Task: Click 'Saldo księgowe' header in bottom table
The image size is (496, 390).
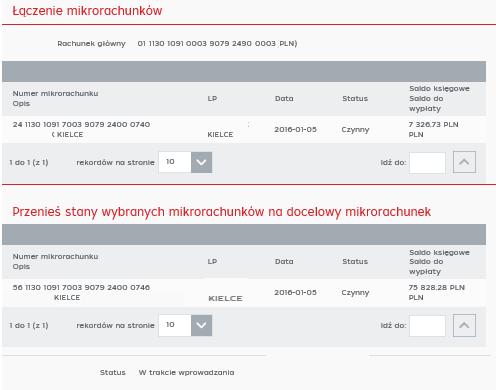Action: (439, 253)
